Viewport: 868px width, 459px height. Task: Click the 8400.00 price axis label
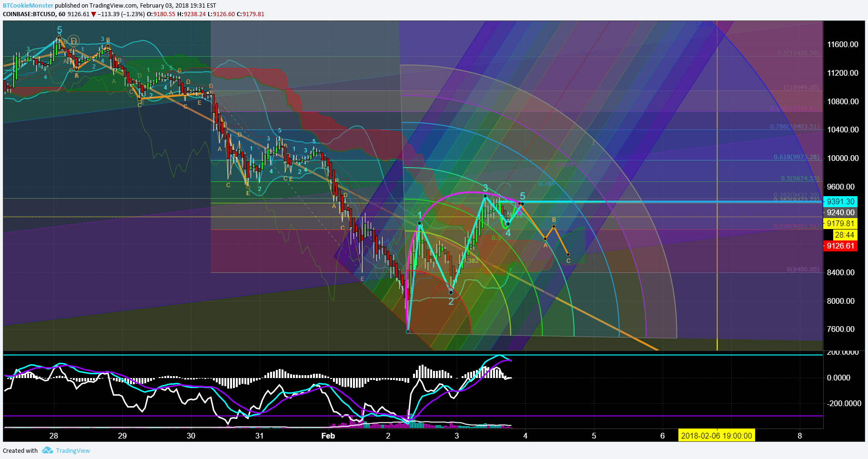coord(840,272)
